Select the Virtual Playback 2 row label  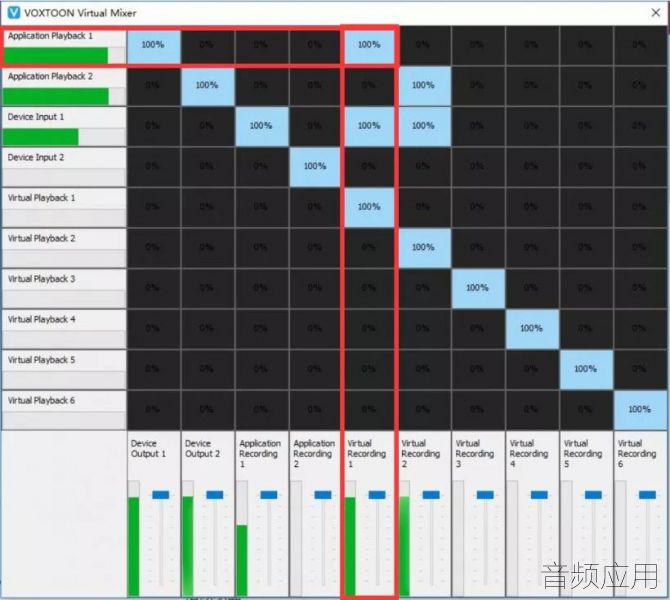41,239
